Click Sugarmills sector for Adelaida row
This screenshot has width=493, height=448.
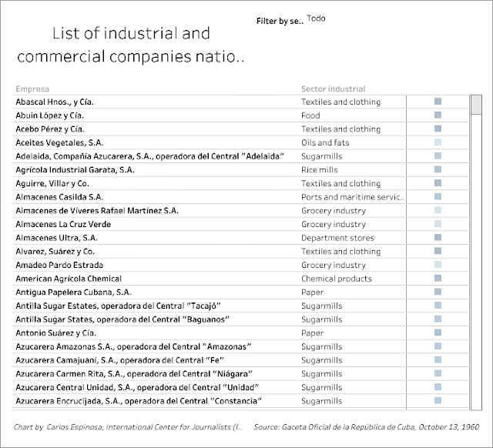pyautogui.click(x=322, y=156)
